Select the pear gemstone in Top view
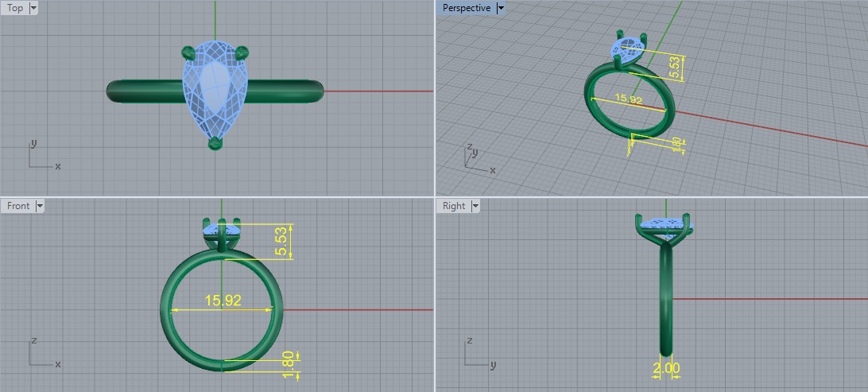 point(215,90)
